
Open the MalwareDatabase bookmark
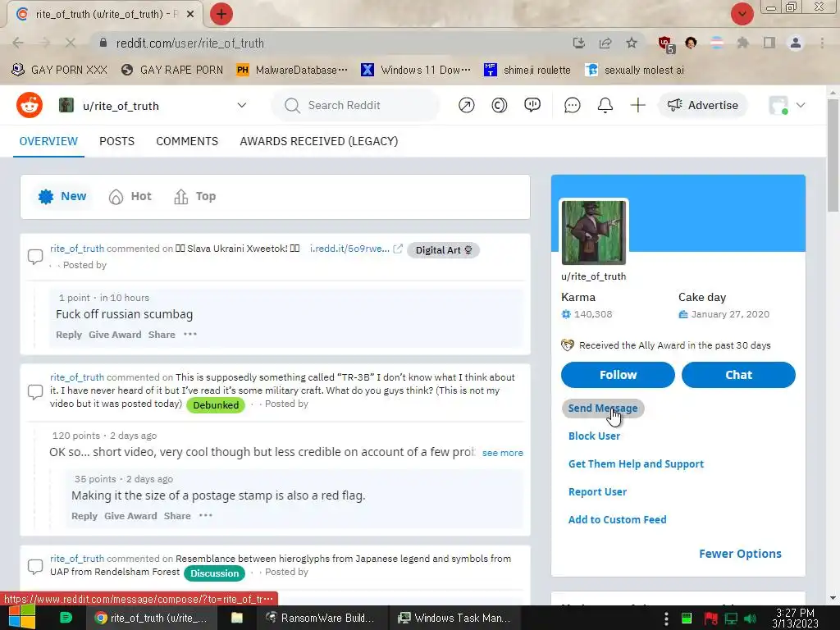[x=293, y=70]
